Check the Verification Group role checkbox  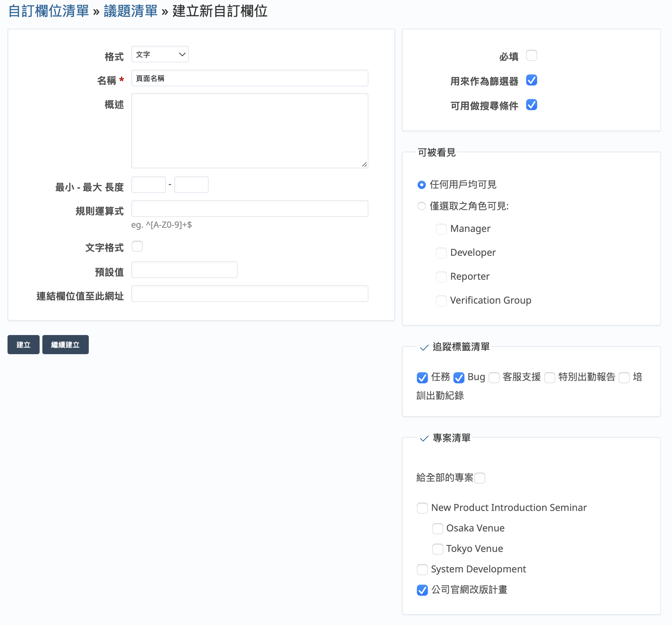click(442, 301)
